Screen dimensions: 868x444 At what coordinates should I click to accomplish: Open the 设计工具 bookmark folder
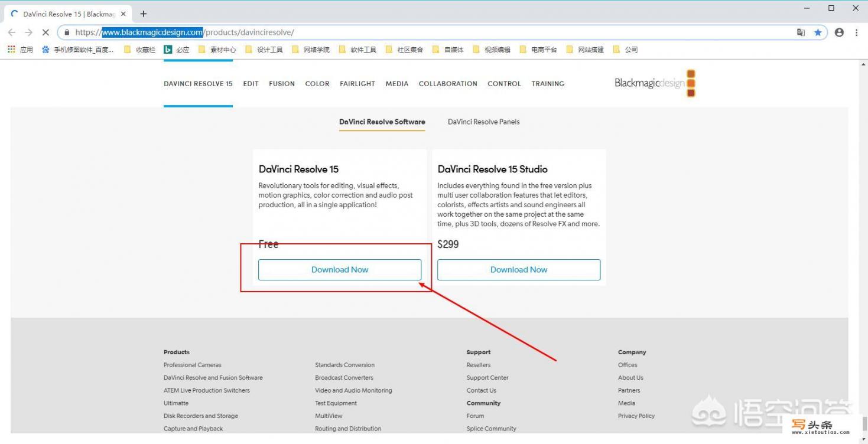coord(264,50)
